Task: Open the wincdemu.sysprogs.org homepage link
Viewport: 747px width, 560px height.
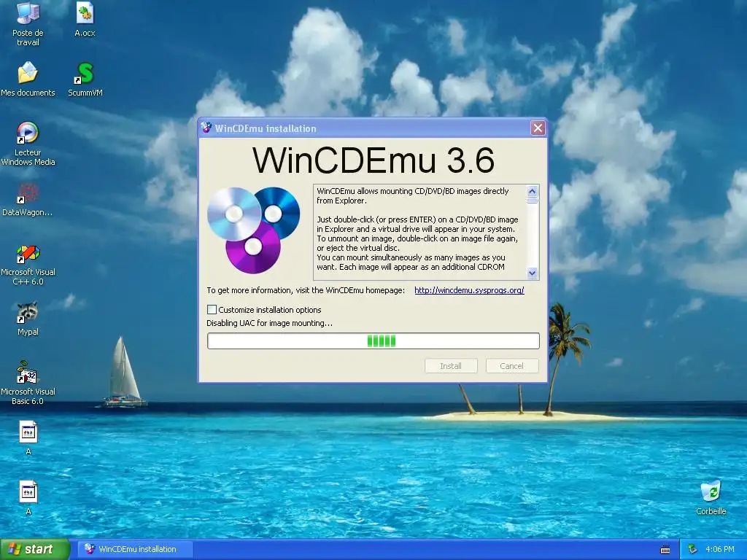Action: click(469, 290)
